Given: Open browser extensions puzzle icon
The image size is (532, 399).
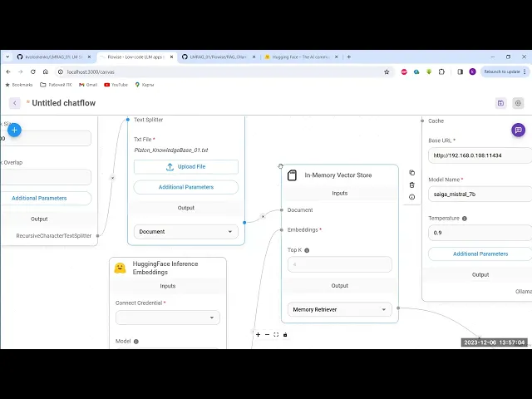Looking at the screenshot, I should point(441,71).
